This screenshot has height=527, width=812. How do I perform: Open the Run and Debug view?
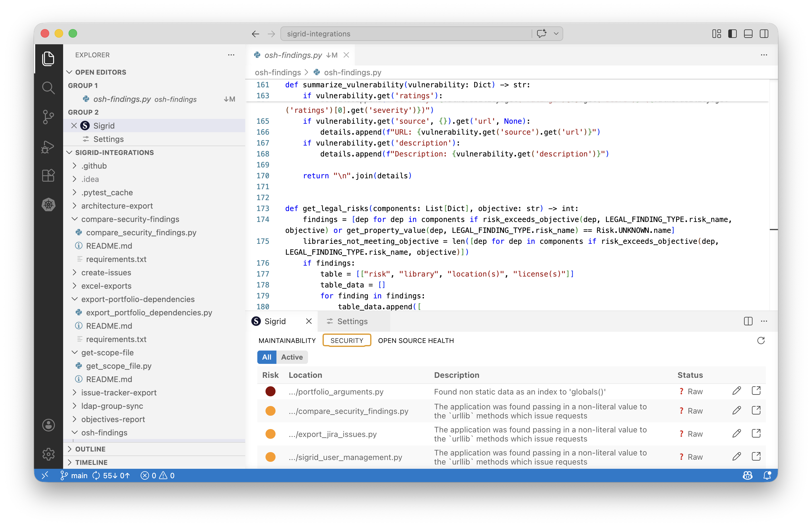point(48,146)
